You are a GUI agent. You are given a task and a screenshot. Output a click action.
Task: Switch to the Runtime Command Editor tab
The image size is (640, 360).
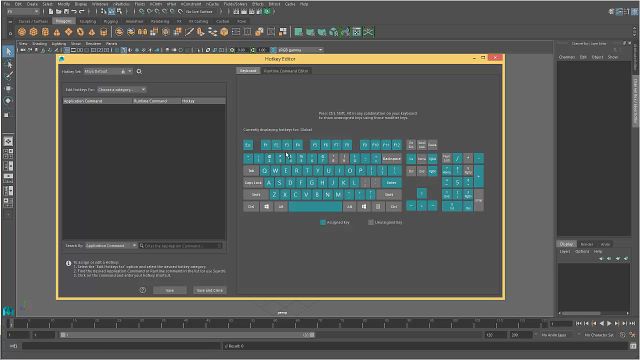[286, 71]
